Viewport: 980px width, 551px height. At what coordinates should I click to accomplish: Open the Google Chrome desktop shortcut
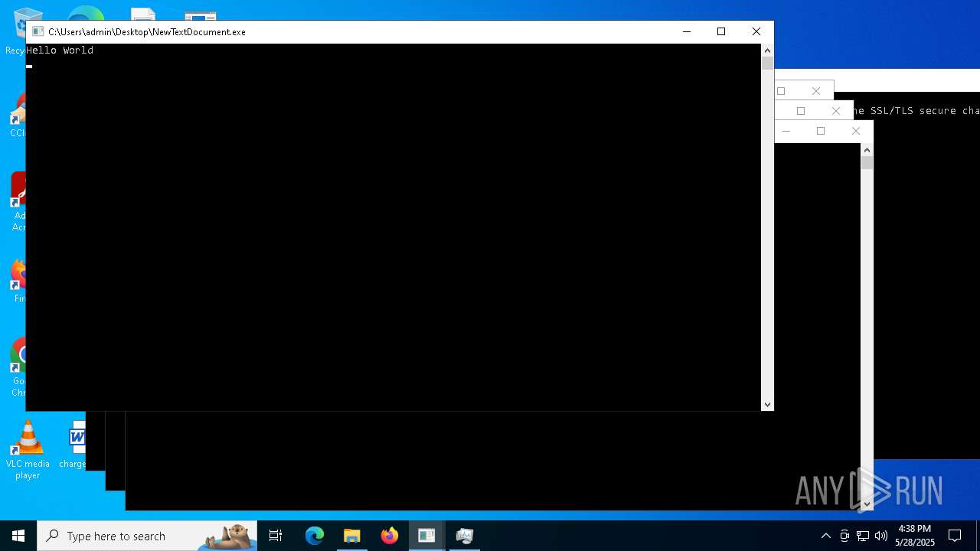click(17, 367)
